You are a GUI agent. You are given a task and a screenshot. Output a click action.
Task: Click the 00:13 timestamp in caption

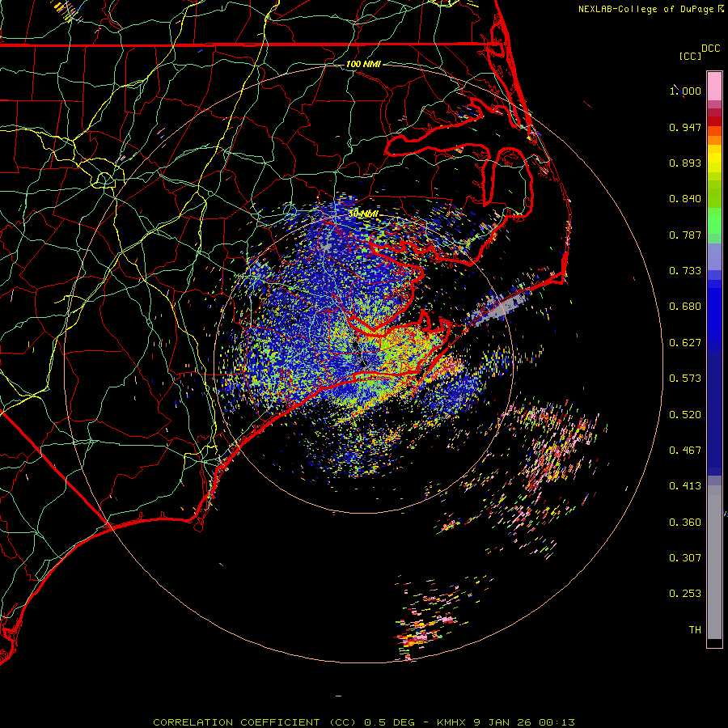557,722
